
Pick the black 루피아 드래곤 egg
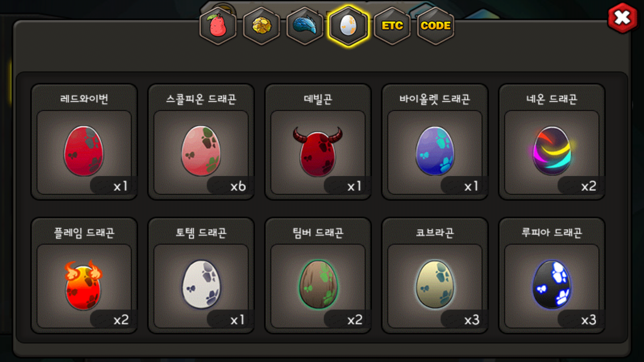552,285
